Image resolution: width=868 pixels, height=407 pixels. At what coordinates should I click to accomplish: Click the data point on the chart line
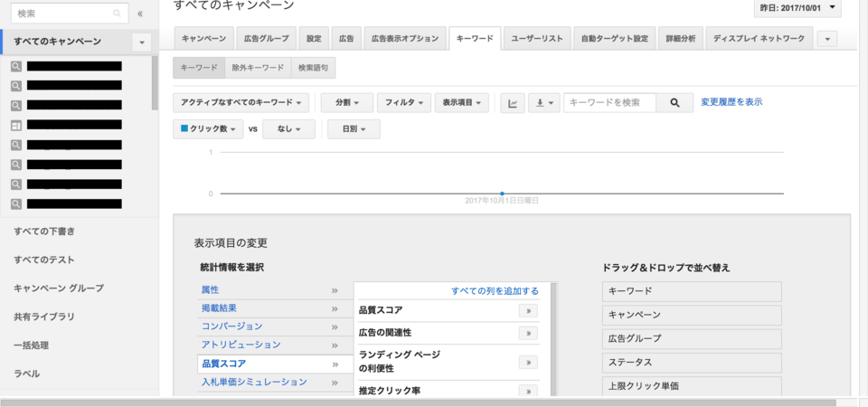[502, 194]
